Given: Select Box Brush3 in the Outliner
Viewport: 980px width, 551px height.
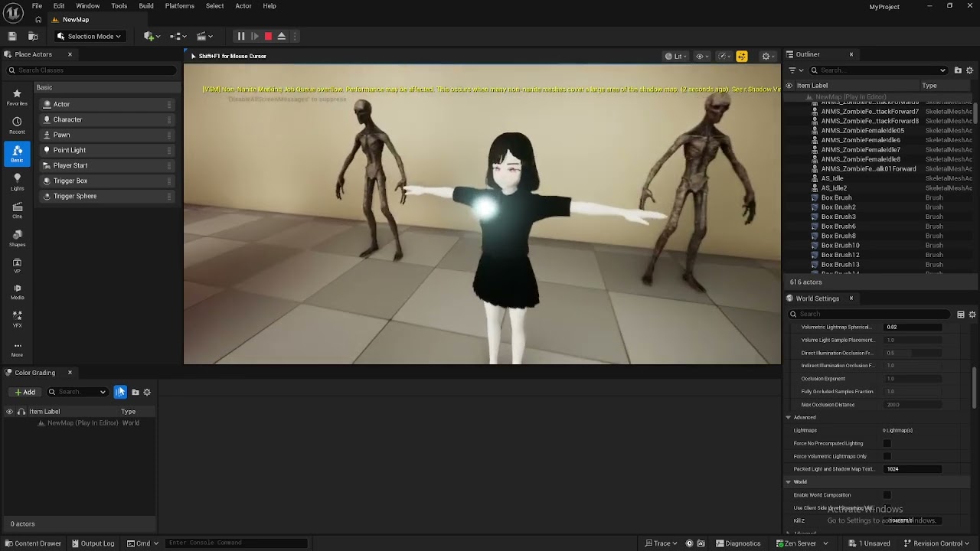Looking at the screenshot, I should point(838,217).
